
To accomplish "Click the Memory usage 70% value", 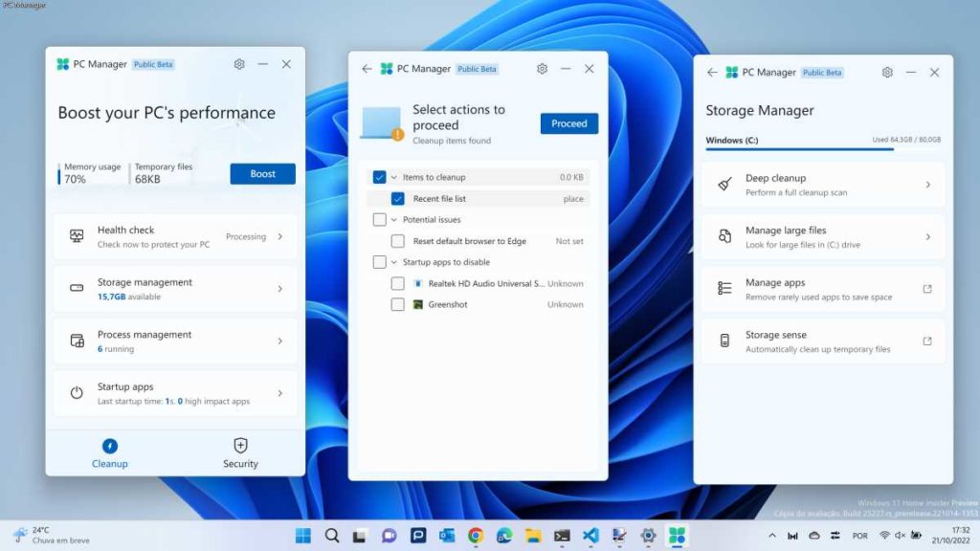I will [x=75, y=179].
